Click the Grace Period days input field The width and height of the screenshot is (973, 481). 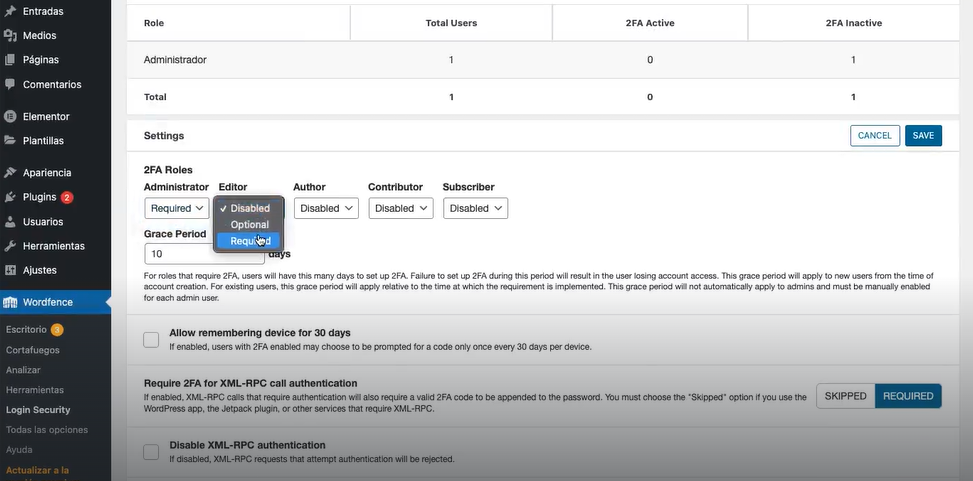tap(204, 254)
